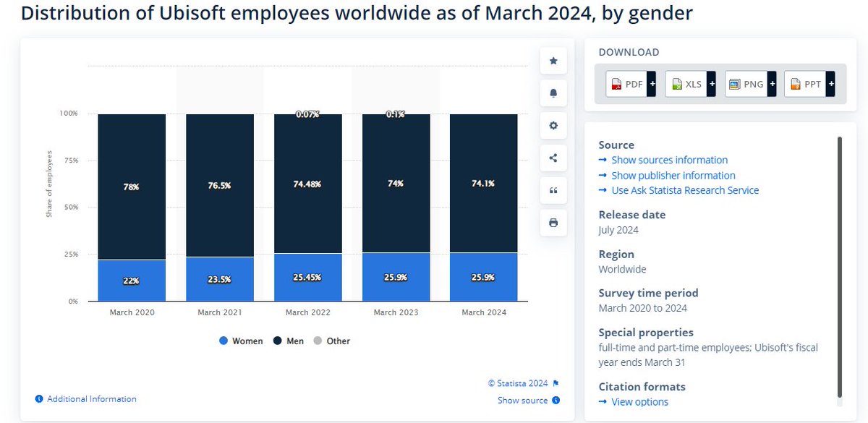Screen dimensions: 868x423
Task: Download the chart as PPT
Action: tap(809, 84)
